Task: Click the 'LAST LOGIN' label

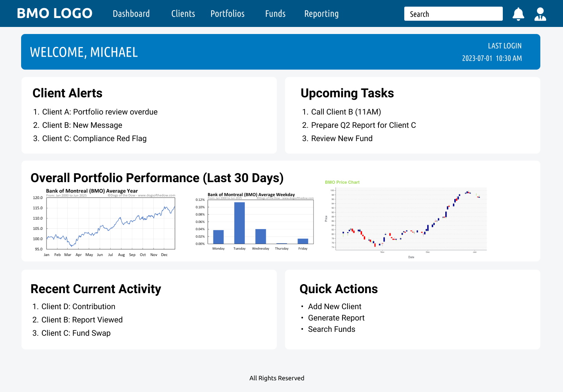Action: 505,46
